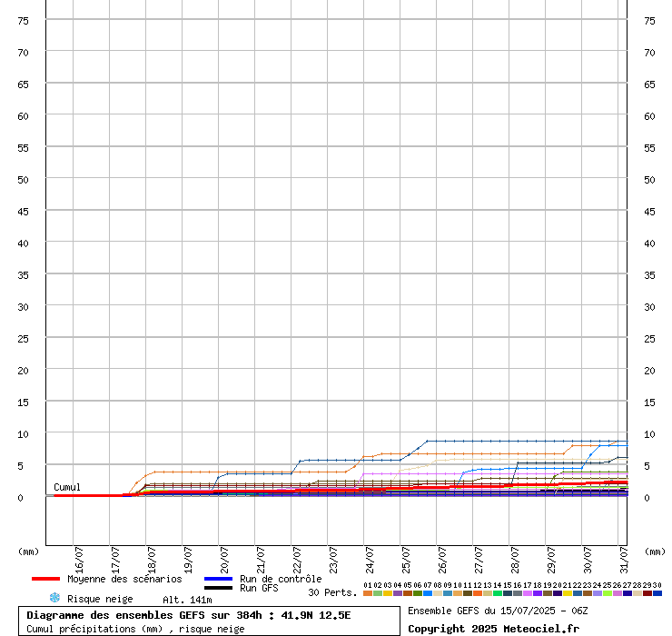Select perturbation 16 grey swatch
This screenshot has height=636, width=672.
(518, 593)
